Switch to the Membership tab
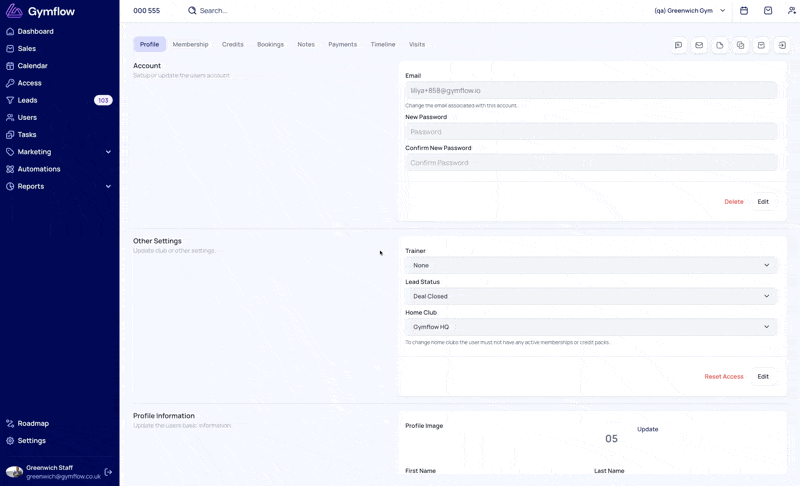800x486 pixels. coord(190,44)
